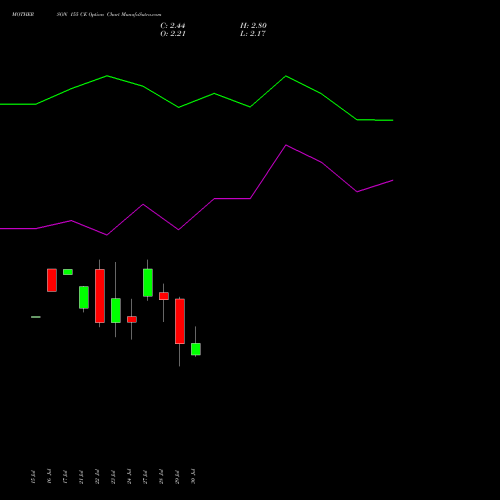Select the small green candlestick for 17 Jul

[68, 272]
